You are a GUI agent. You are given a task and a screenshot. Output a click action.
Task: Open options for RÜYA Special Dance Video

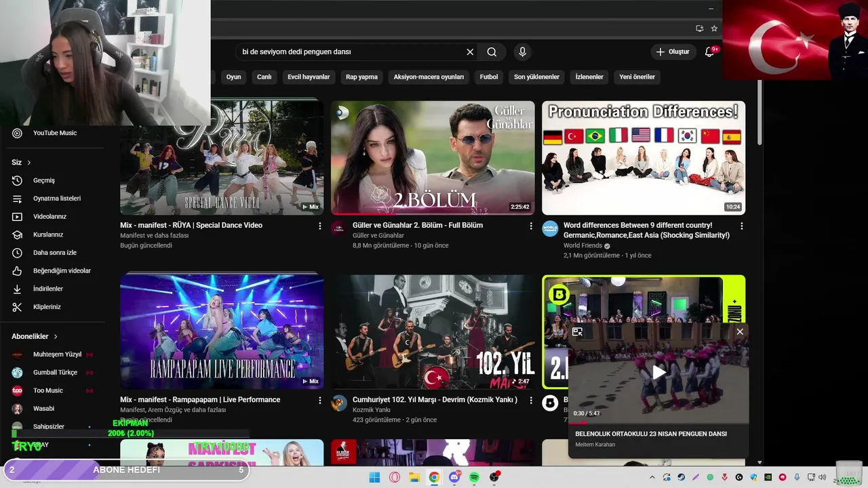coord(320,226)
